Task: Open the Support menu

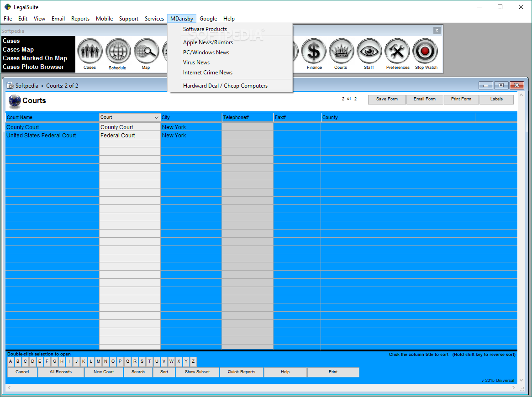Action: click(x=129, y=19)
